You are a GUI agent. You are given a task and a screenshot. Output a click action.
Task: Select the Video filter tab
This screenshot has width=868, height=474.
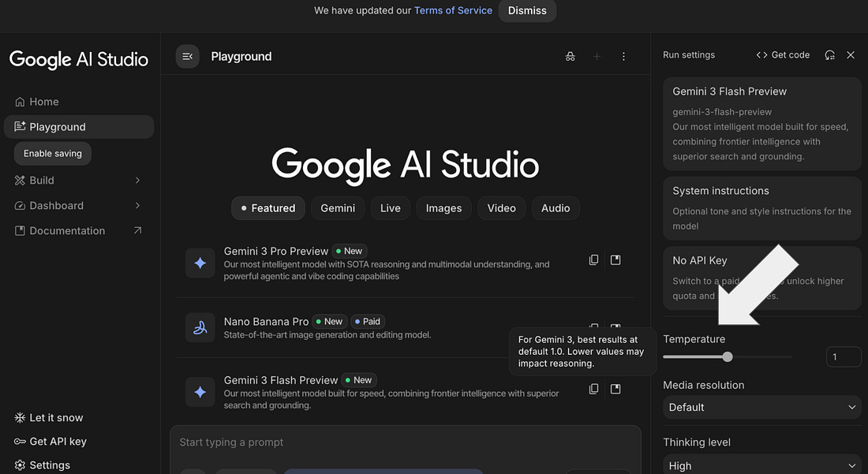coord(502,208)
